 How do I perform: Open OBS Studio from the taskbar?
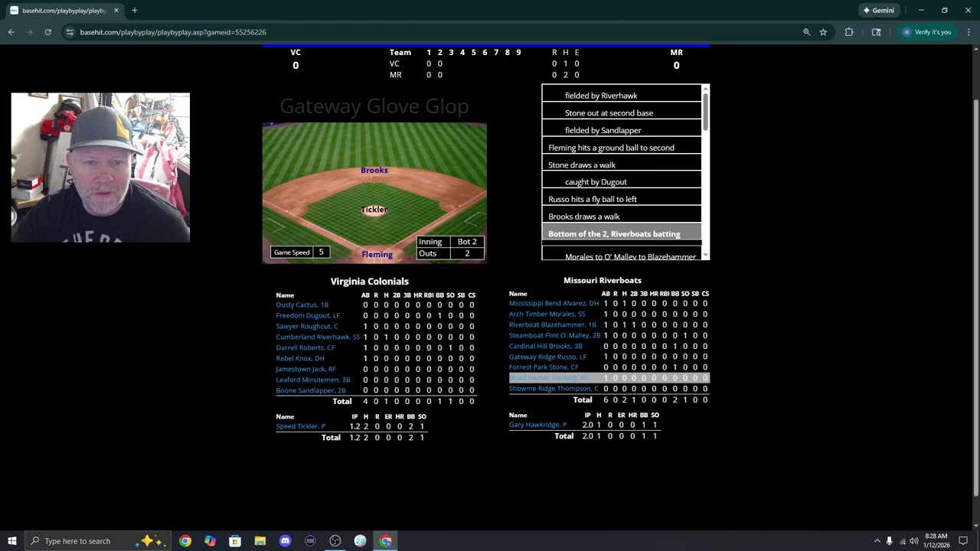click(x=335, y=541)
